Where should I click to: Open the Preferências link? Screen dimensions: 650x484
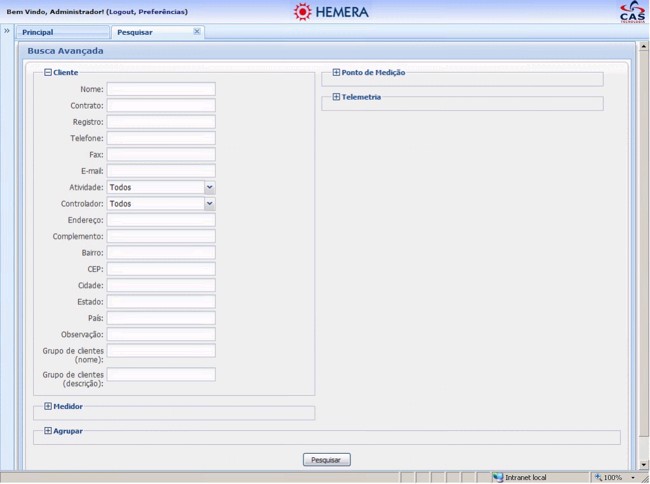coord(162,12)
